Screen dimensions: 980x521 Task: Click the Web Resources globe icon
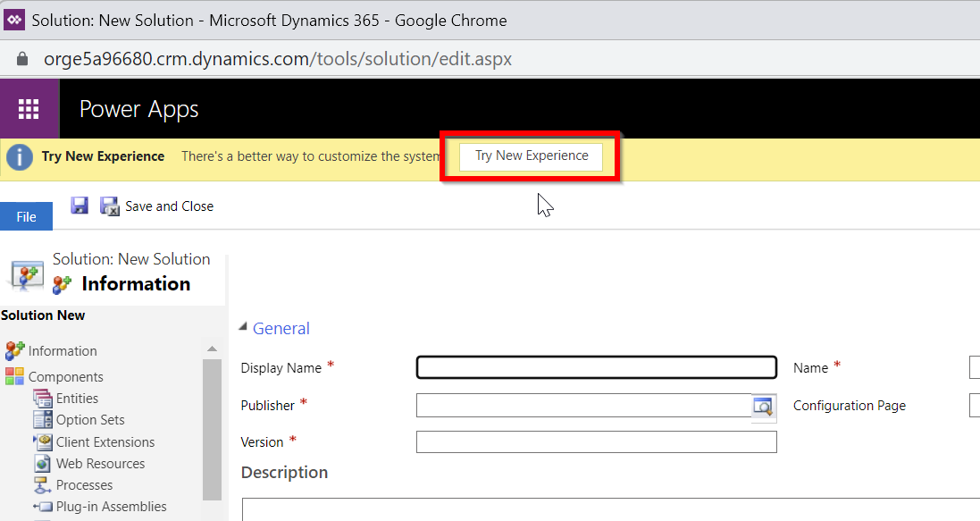pyautogui.click(x=43, y=464)
